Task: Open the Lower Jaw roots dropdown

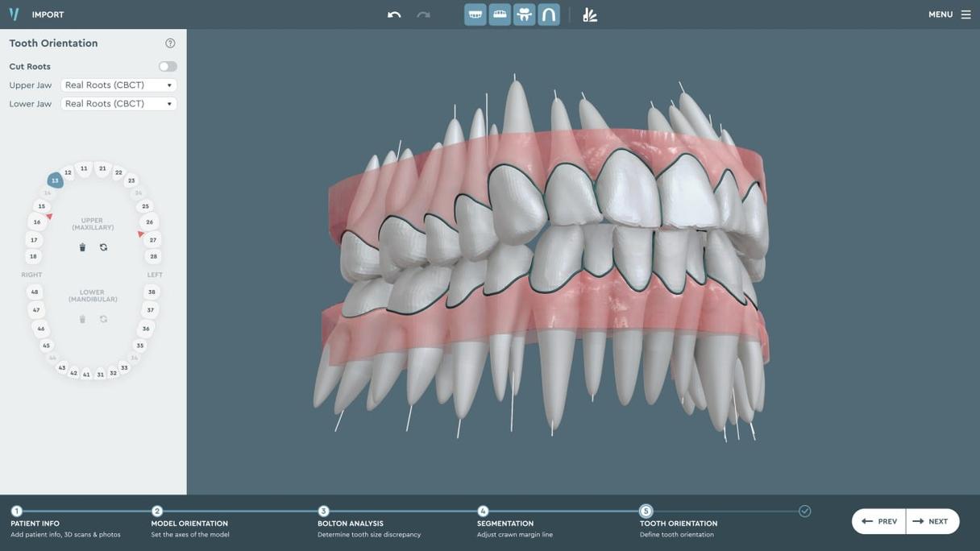Action: pyautogui.click(x=118, y=104)
